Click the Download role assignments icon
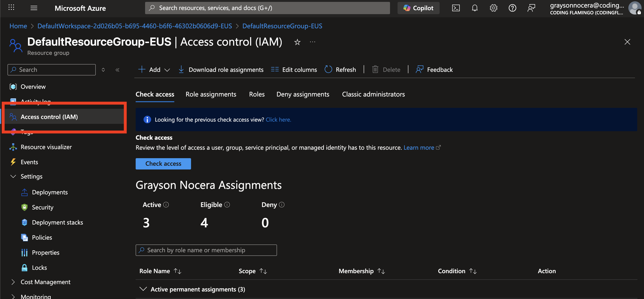The image size is (644, 299). 181,70
